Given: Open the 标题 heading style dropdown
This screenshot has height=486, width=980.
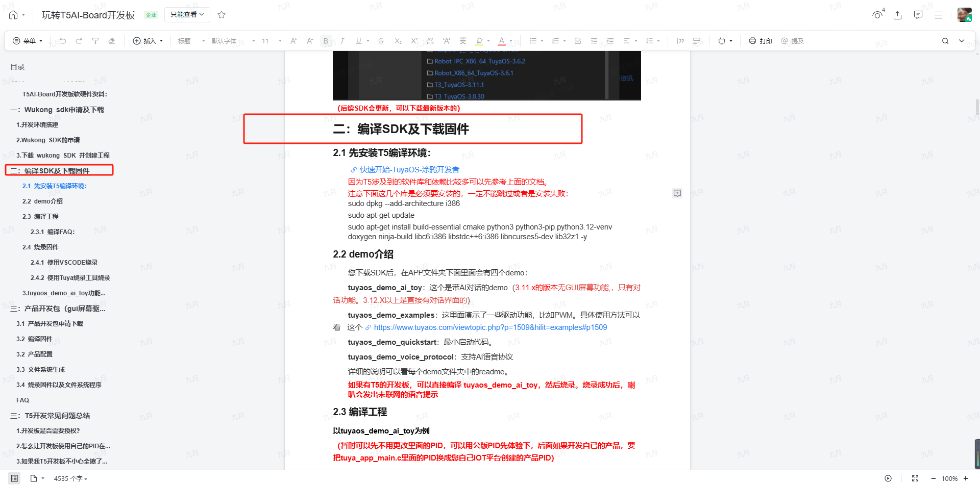Looking at the screenshot, I should pos(191,41).
